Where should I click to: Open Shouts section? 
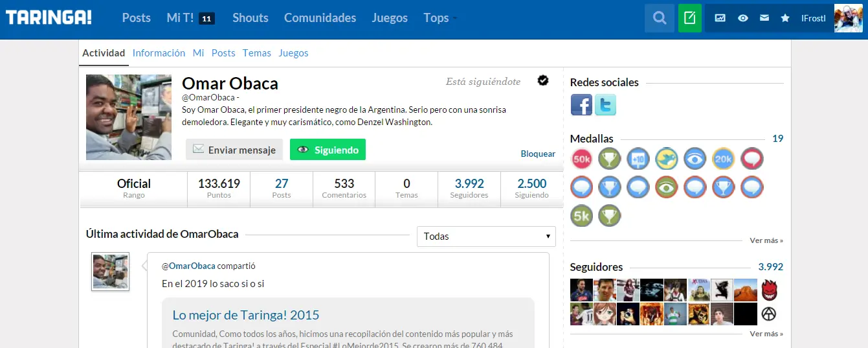250,18
